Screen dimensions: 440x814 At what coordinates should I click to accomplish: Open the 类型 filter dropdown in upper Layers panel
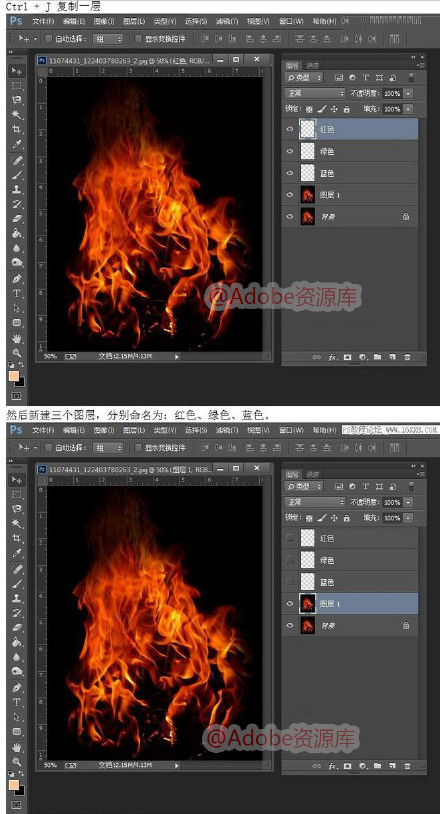pos(304,77)
